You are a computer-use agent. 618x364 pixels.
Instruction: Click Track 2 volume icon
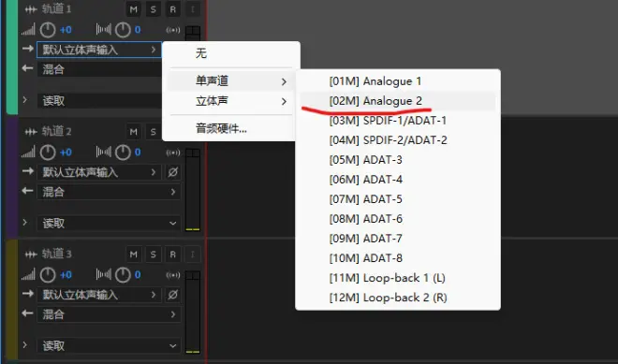(28, 153)
